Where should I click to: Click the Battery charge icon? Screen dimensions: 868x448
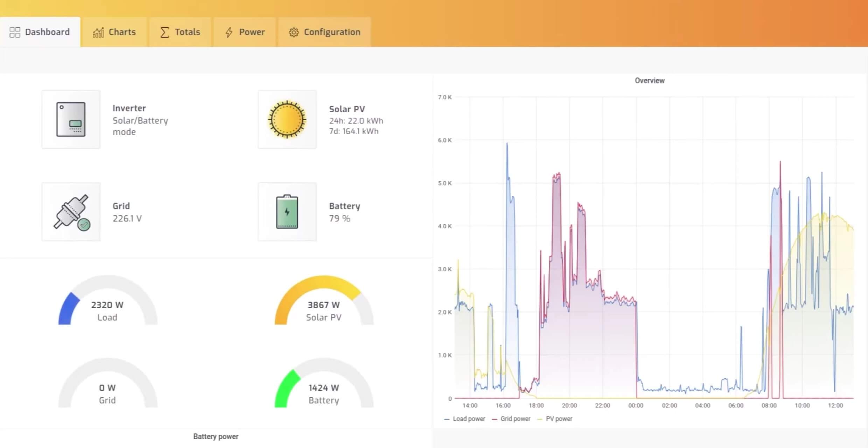pos(287,212)
